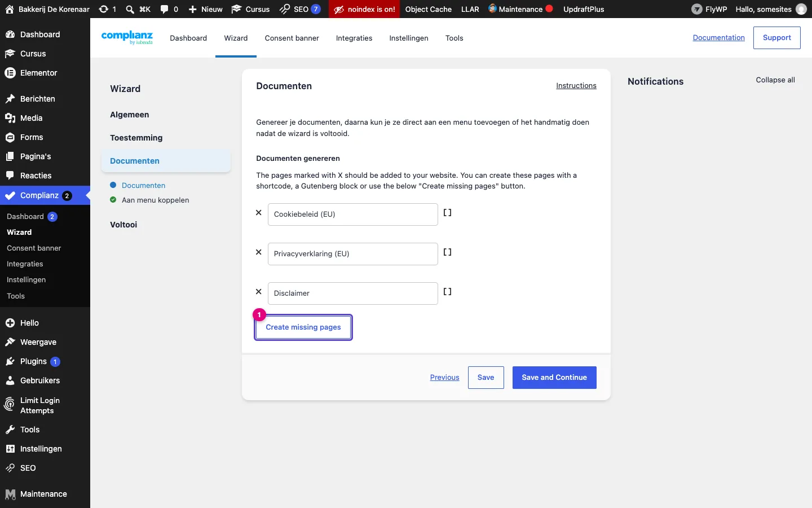Click into the Disclaimer title field

click(x=353, y=294)
